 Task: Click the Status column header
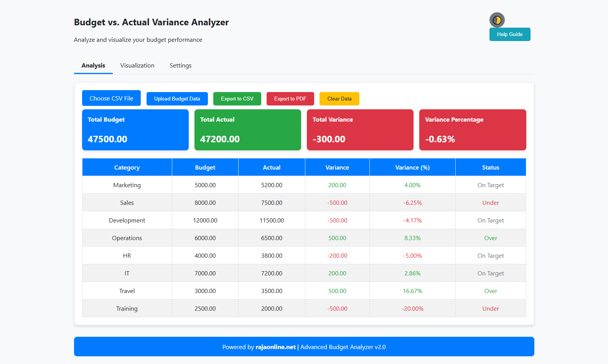pyautogui.click(x=490, y=168)
